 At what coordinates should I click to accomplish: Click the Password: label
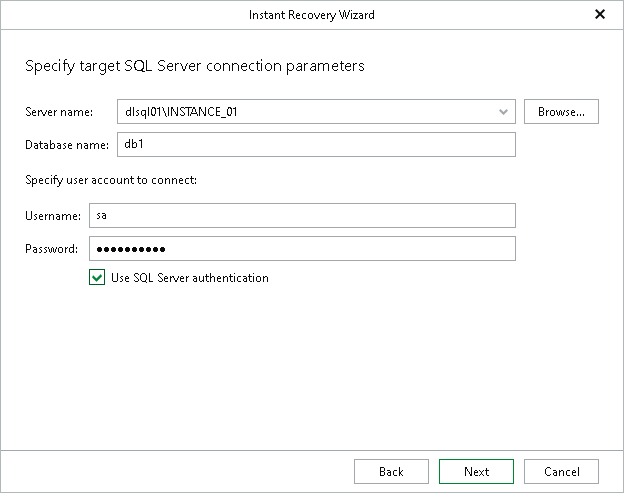pyautogui.click(x=51, y=249)
